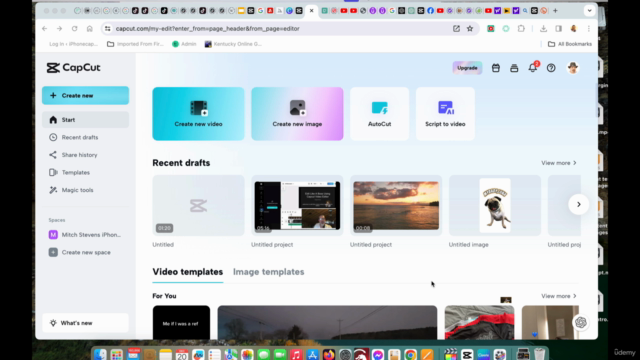Select the Mitch Stevens space
This screenshot has height=360, width=640.
[85, 235]
